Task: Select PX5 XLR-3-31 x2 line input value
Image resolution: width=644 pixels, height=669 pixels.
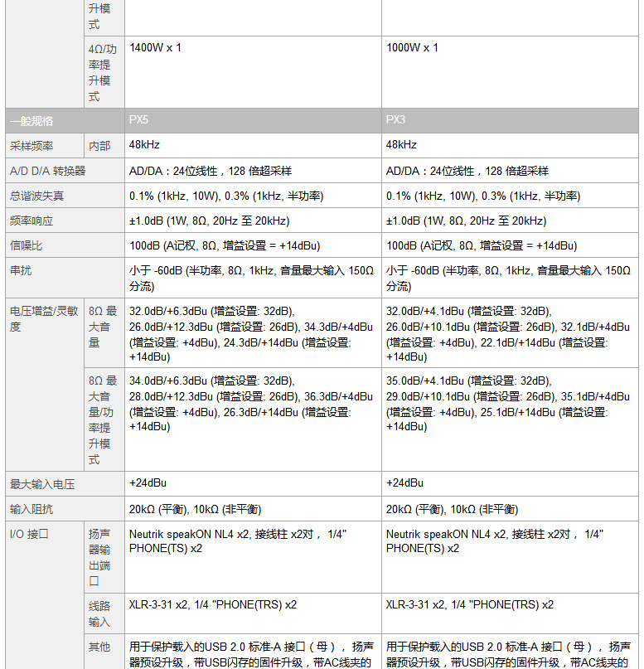Action: (x=253, y=613)
